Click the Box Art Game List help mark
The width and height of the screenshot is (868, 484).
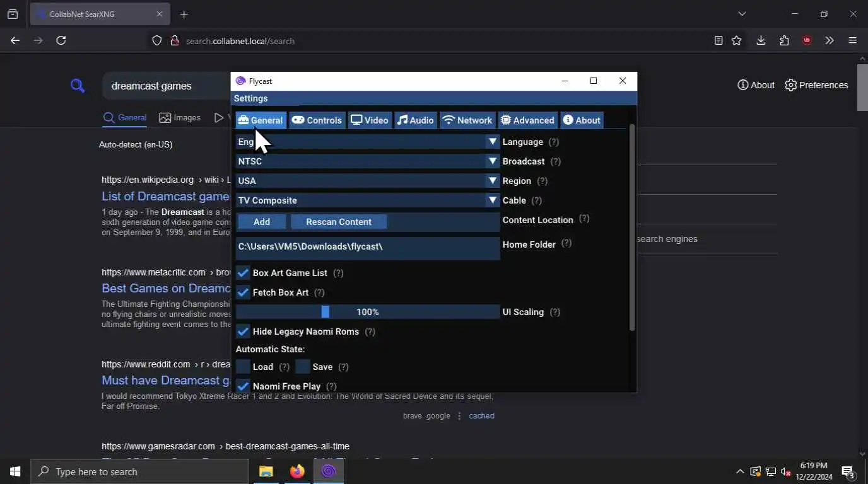(338, 273)
